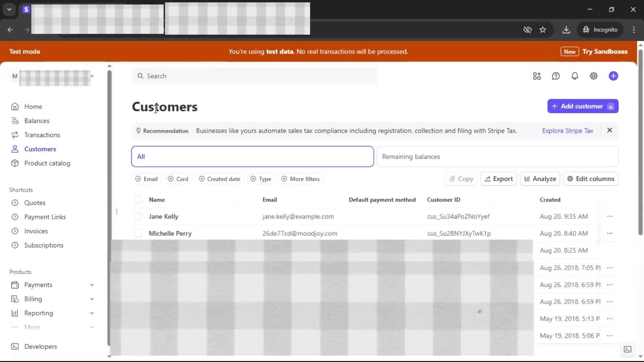
Task: Open the help question mark icon
Action: [x=556, y=76]
